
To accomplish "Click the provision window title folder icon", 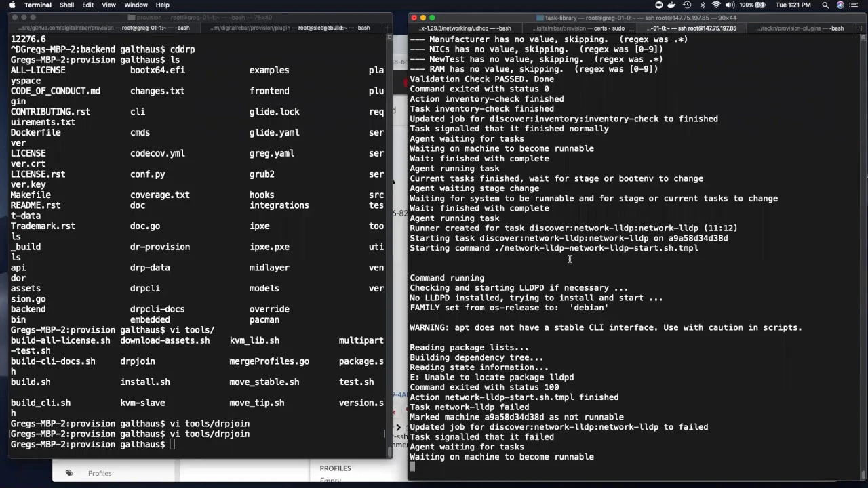I will tap(131, 17).
